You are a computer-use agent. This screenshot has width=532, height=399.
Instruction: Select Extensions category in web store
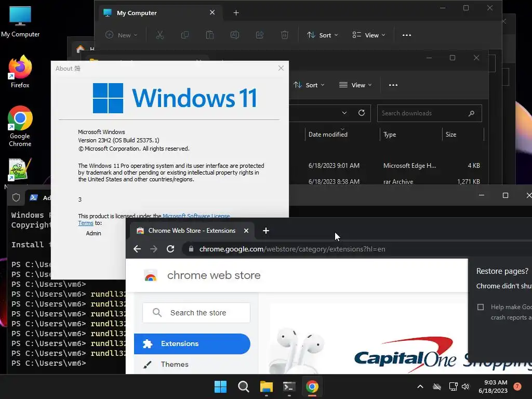[192, 344]
